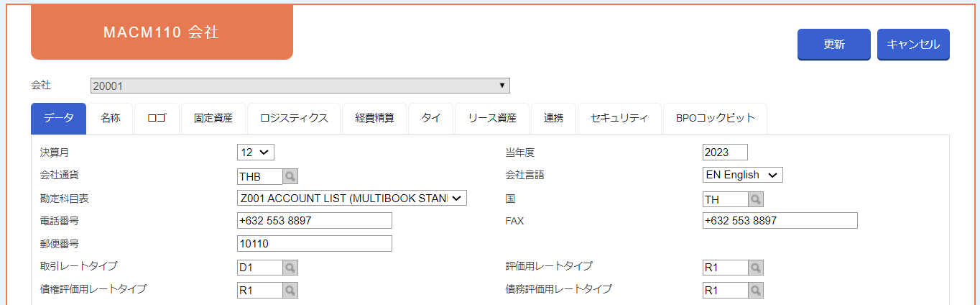Open search icon for 債権評価用レートタイプ
The image size is (980, 305).
290,291
